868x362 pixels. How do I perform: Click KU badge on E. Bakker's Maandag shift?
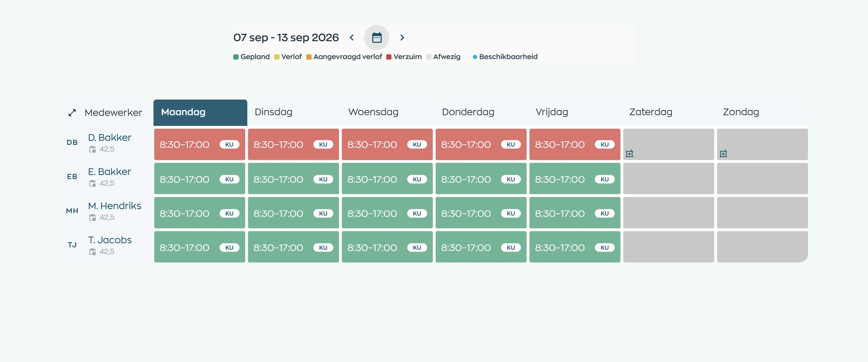click(x=229, y=179)
